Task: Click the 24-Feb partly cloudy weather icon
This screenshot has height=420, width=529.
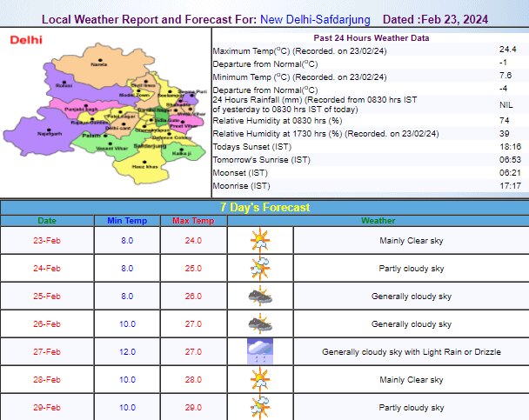Action: click(x=260, y=269)
